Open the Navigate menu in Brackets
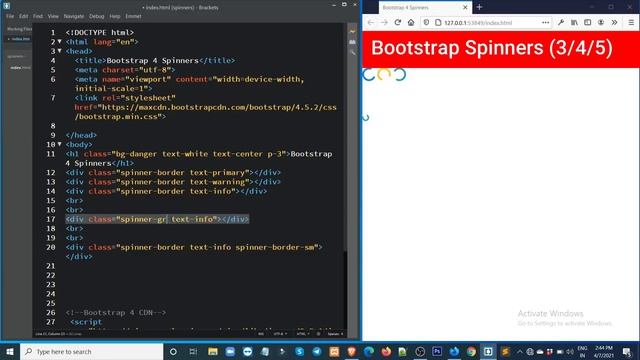 (74, 16)
